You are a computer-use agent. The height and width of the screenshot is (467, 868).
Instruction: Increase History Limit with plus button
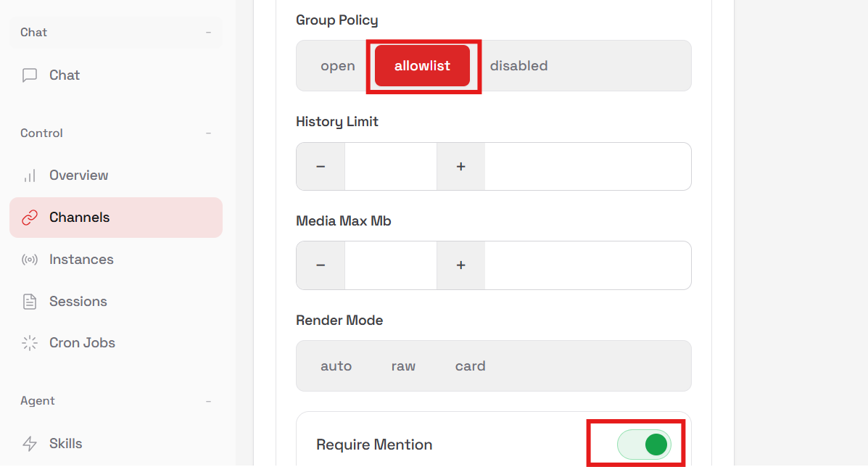click(x=460, y=167)
